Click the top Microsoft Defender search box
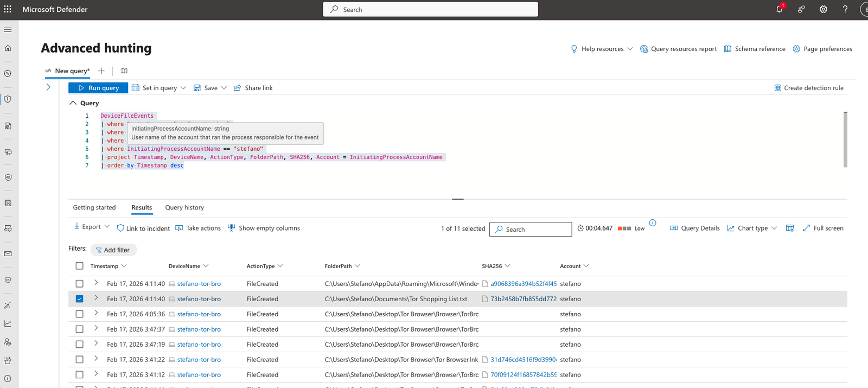868x388 pixels. click(x=431, y=9)
